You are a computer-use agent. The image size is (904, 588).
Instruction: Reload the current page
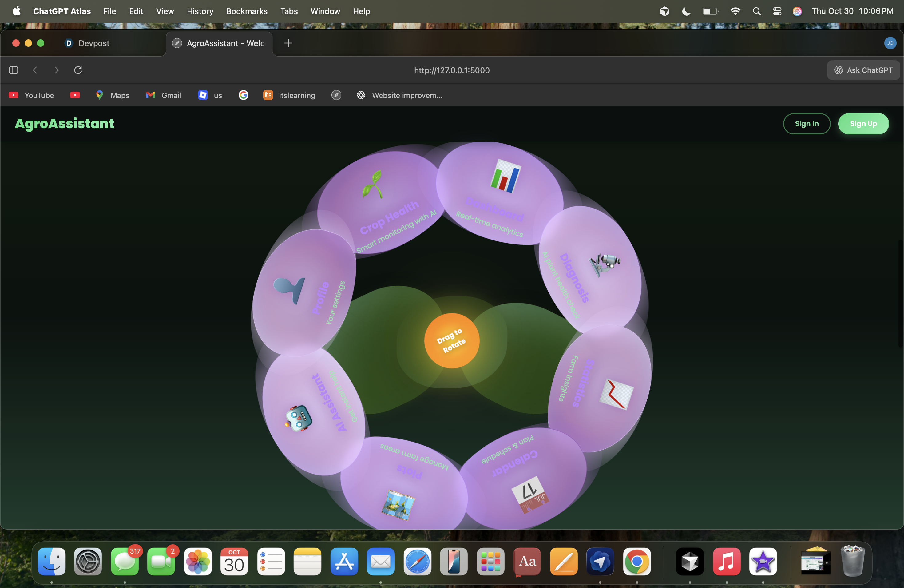tap(78, 70)
